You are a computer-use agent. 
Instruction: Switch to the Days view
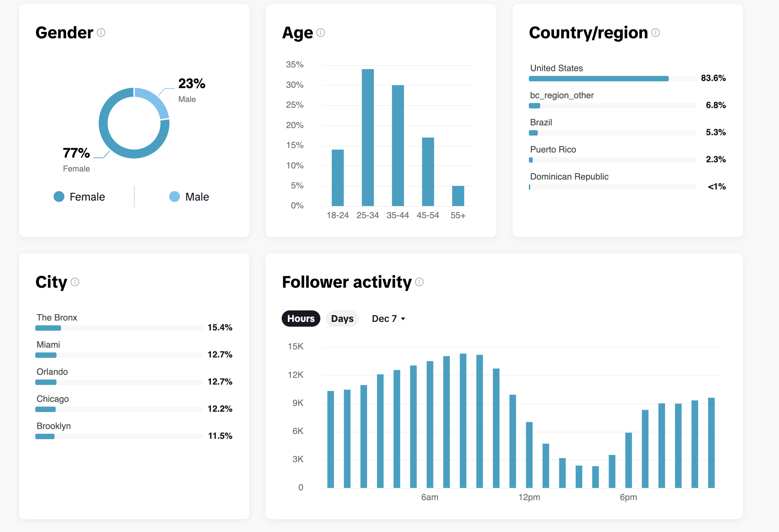tap(342, 319)
